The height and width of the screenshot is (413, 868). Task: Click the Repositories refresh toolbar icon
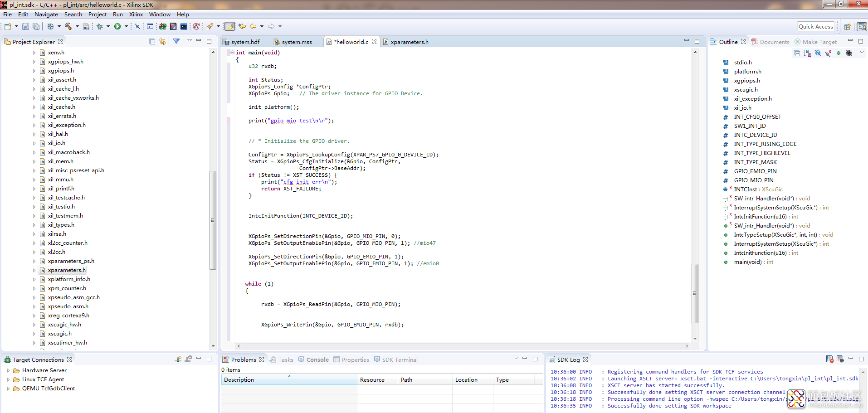pos(196,27)
